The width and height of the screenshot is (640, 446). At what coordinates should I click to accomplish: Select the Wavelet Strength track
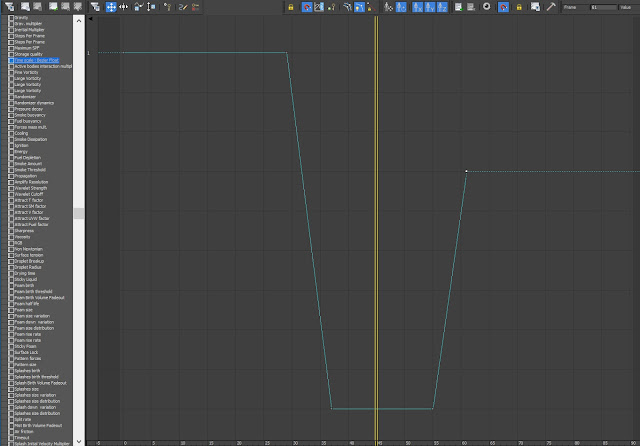[x=31, y=188]
